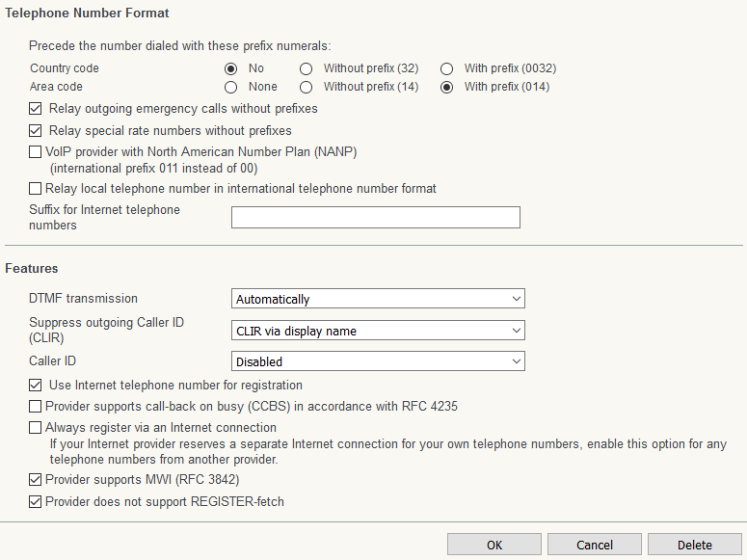Set Area code to 'None'
Screen dimensions: 747x560
[x=230, y=87]
